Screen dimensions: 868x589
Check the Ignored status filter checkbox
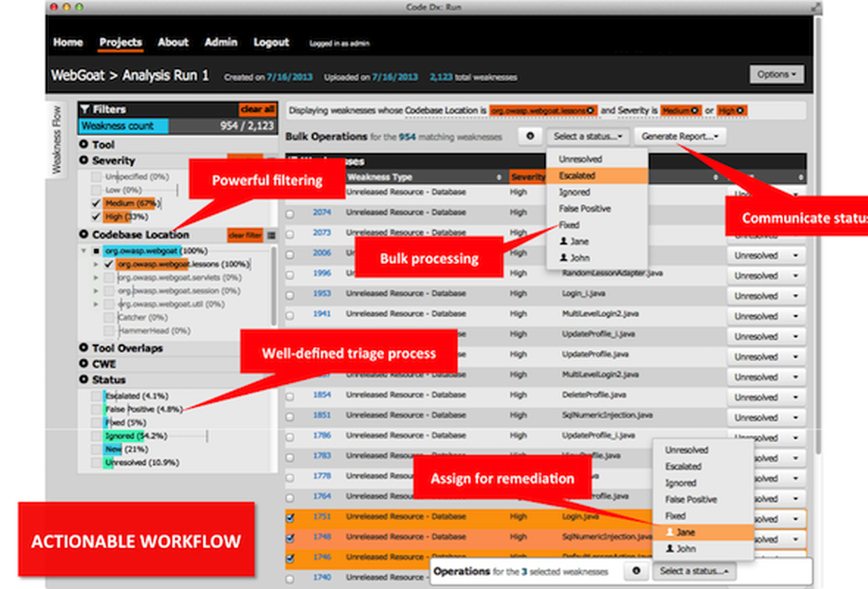(x=96, y=436)
